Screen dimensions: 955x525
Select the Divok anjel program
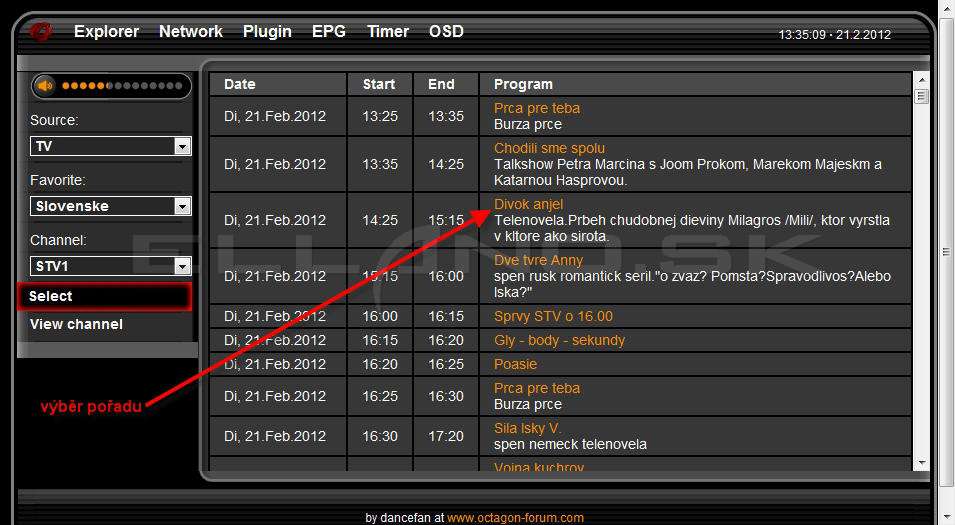pos(529,205)
